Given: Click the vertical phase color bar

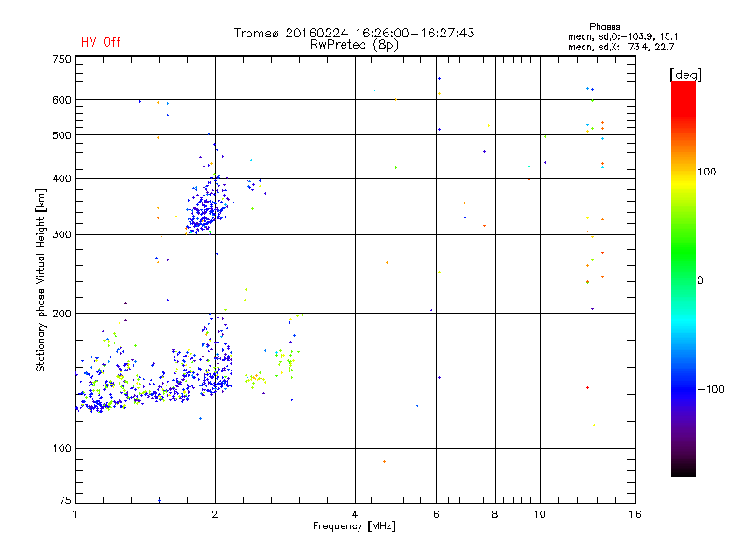Looking at the screenshot, I should point(684,278).
